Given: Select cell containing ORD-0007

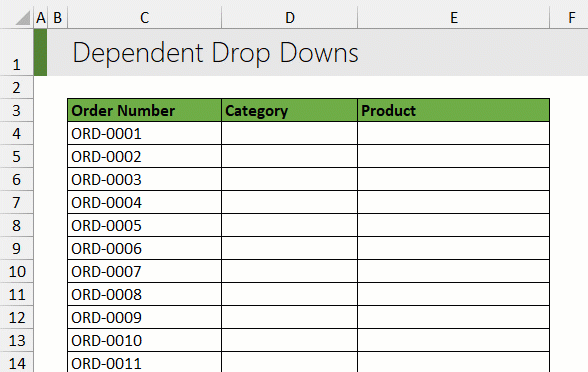Looking at the screenshot, I should tap(144, 272).
